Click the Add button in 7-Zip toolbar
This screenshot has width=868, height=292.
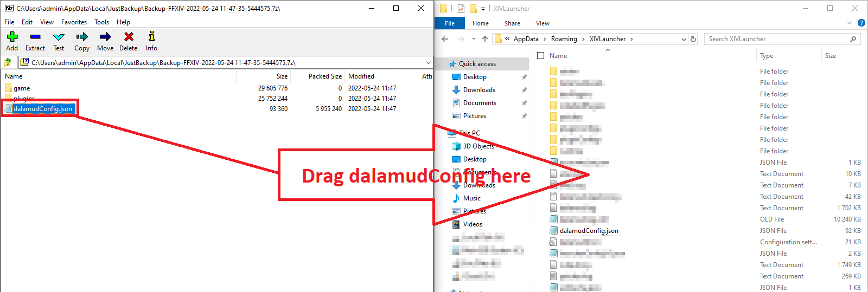click(x=12, y=41)
